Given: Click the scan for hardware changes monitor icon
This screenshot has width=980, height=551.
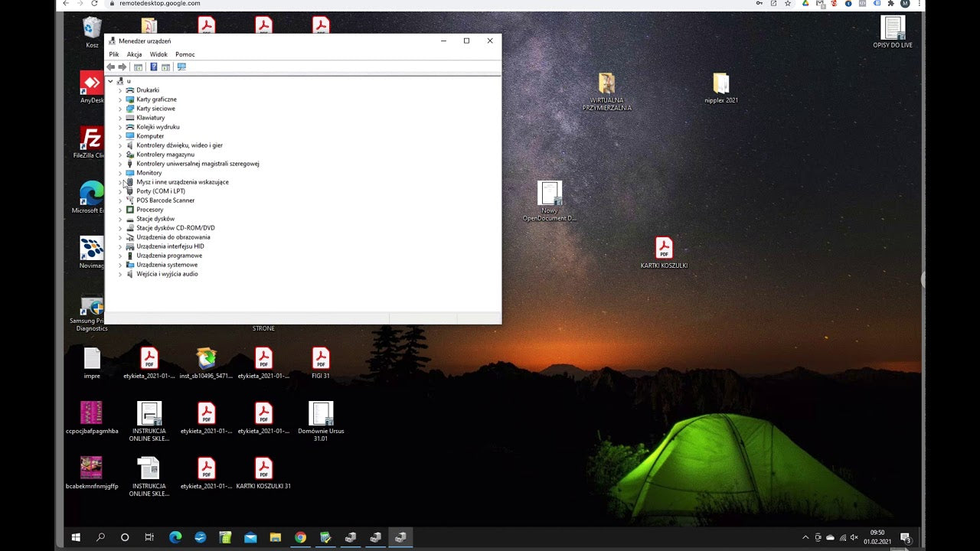Looking at the screenshot, I should coord(181,67).
